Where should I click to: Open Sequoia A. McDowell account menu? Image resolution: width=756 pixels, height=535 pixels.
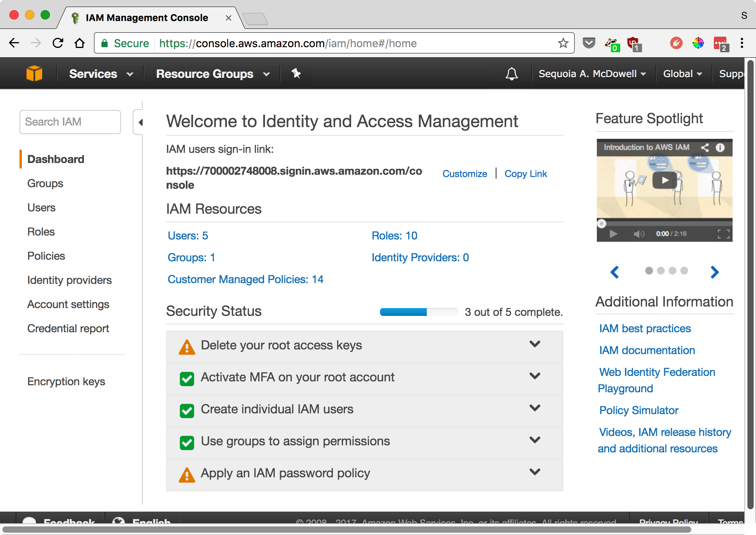592,74
